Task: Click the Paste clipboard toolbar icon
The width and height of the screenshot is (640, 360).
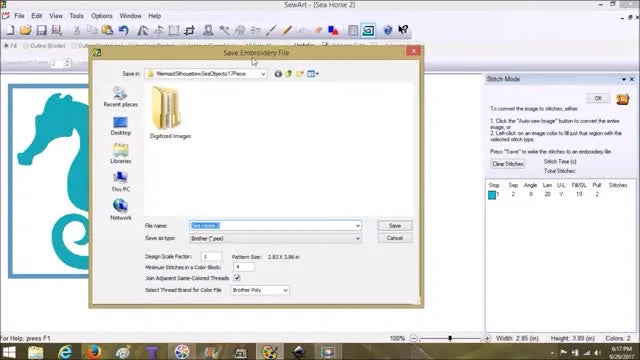Action: 107,30
